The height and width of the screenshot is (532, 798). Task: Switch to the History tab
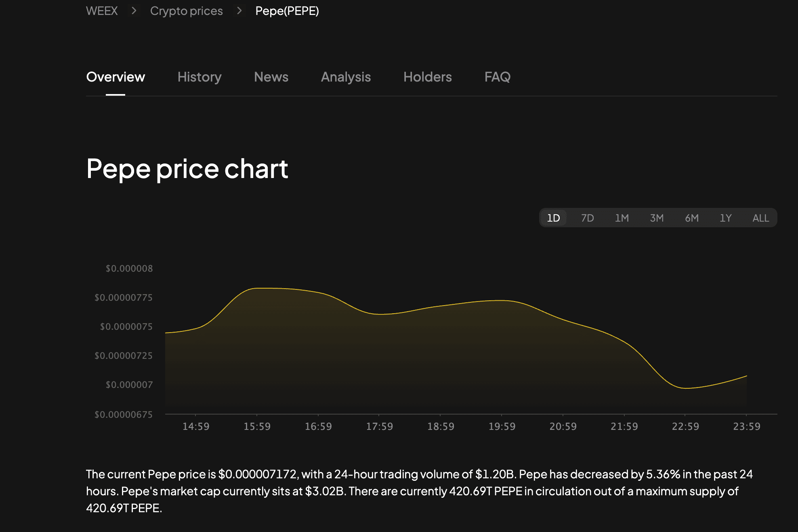point(199,77)
